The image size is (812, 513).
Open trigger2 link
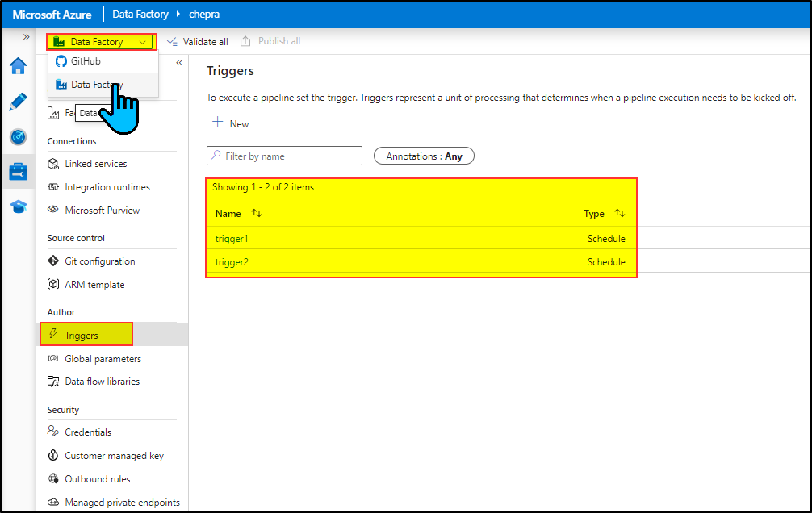click(x=232, y=262)
